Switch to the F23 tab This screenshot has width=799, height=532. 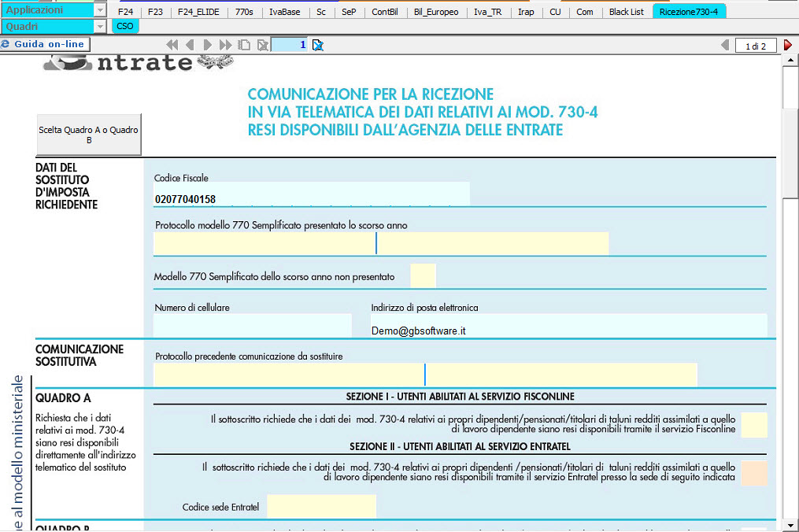[x=155, y=12]
